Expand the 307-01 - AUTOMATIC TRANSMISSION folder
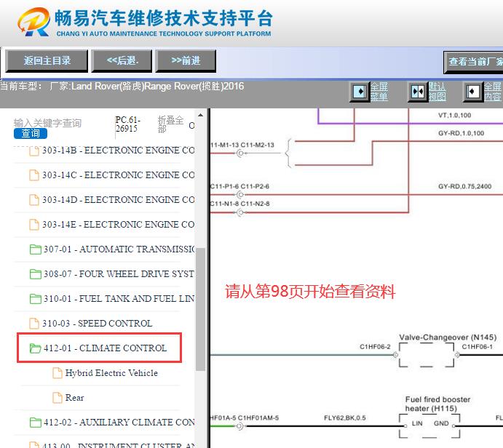Screen dimensions: 503x448 click(119, 249)
